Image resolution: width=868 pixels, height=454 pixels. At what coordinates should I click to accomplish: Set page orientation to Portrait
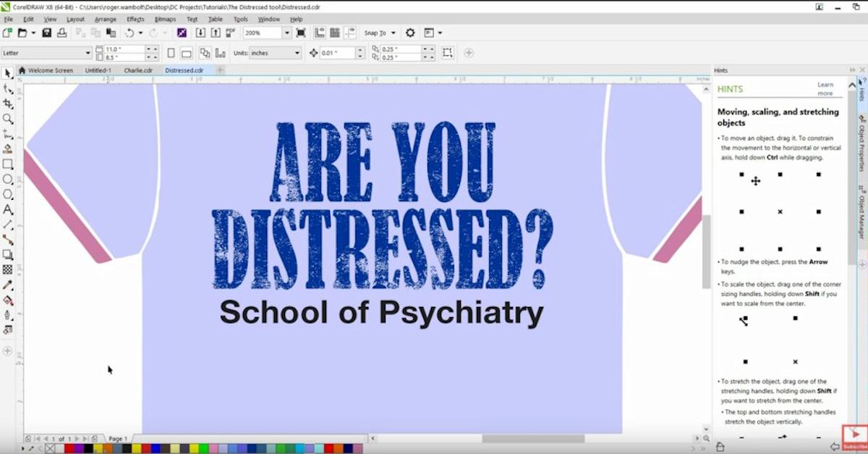coord(171,53)
